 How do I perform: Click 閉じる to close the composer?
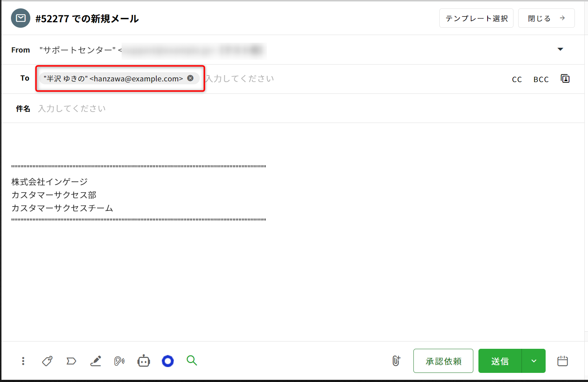(546, 18)
